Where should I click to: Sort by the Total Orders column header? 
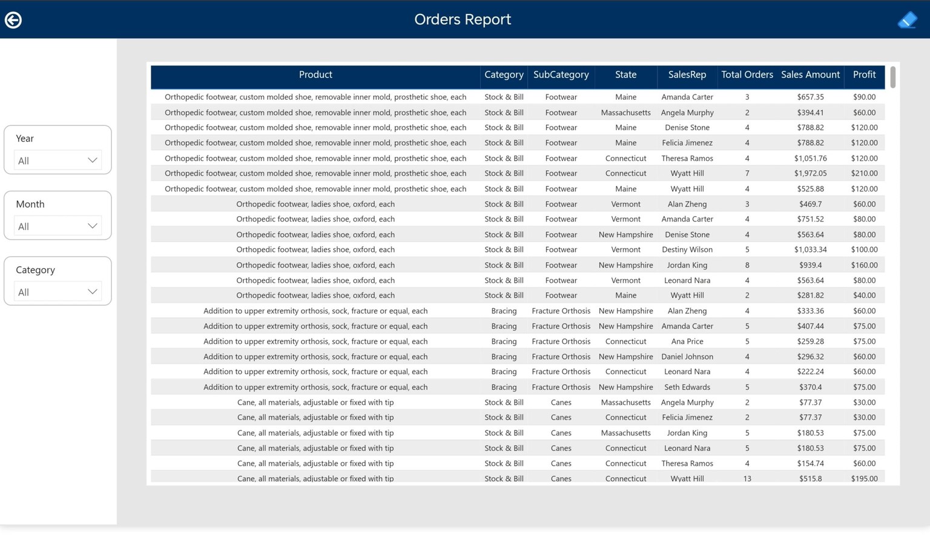(747, 74)
